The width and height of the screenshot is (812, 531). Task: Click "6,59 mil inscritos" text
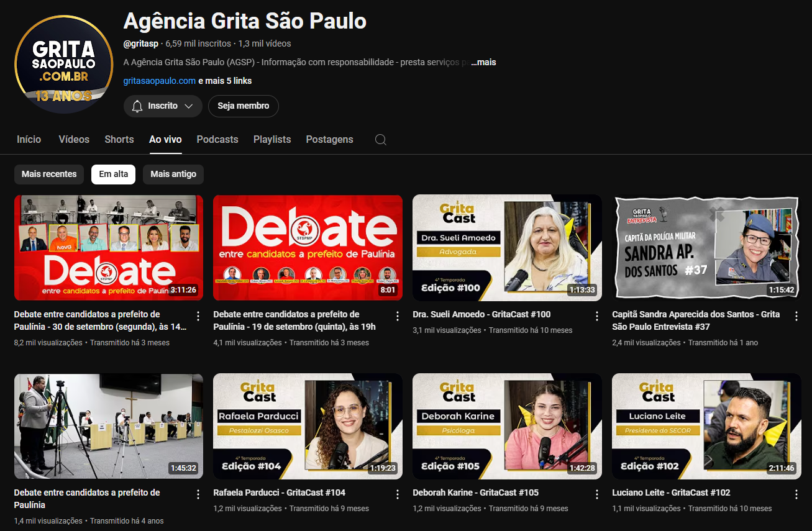click(198, 44)
